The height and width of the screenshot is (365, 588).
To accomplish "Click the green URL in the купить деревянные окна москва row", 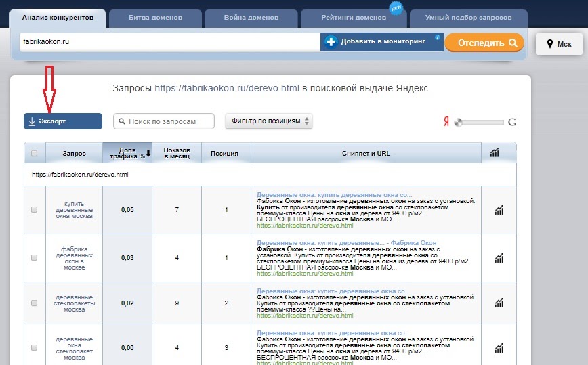I will 305,226.
